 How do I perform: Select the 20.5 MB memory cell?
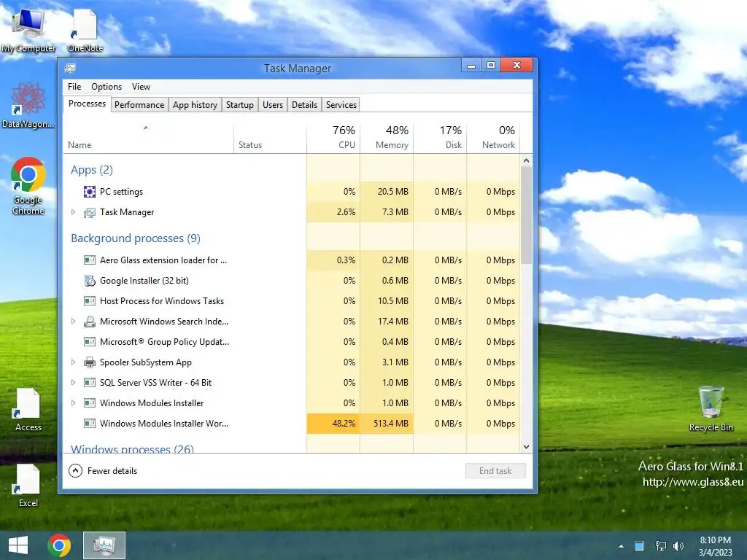tap(387, 192)
